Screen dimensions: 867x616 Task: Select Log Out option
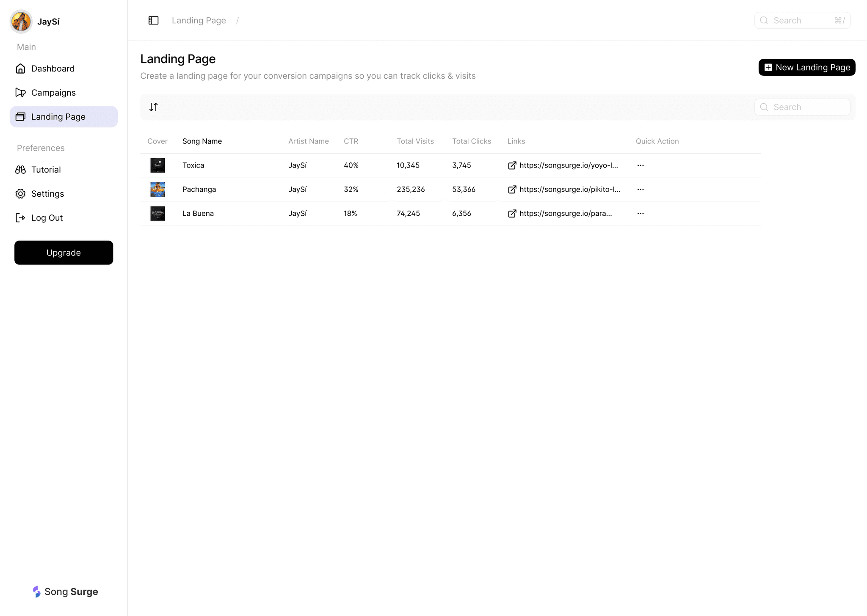(64, 218)
